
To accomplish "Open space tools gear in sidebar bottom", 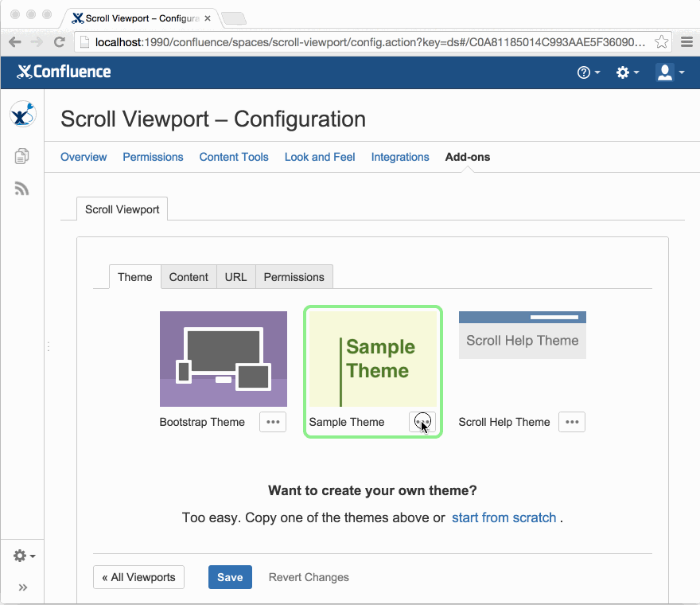I will click(23, 556).
